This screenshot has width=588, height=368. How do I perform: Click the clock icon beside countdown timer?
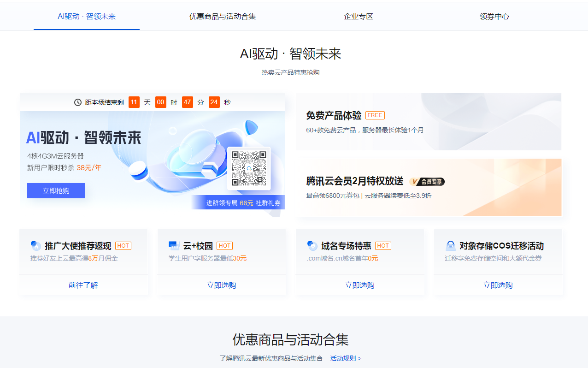click(78, 102)
